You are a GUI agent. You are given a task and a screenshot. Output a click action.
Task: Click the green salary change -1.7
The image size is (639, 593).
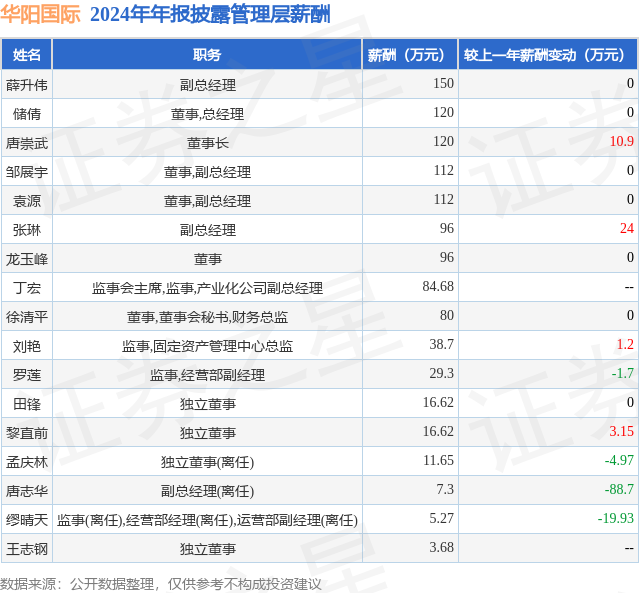623,373
